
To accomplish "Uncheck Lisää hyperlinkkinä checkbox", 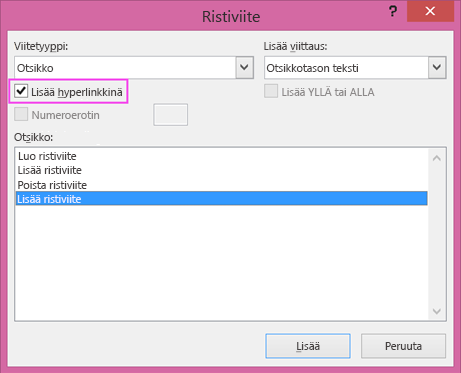I will [21, 91].
